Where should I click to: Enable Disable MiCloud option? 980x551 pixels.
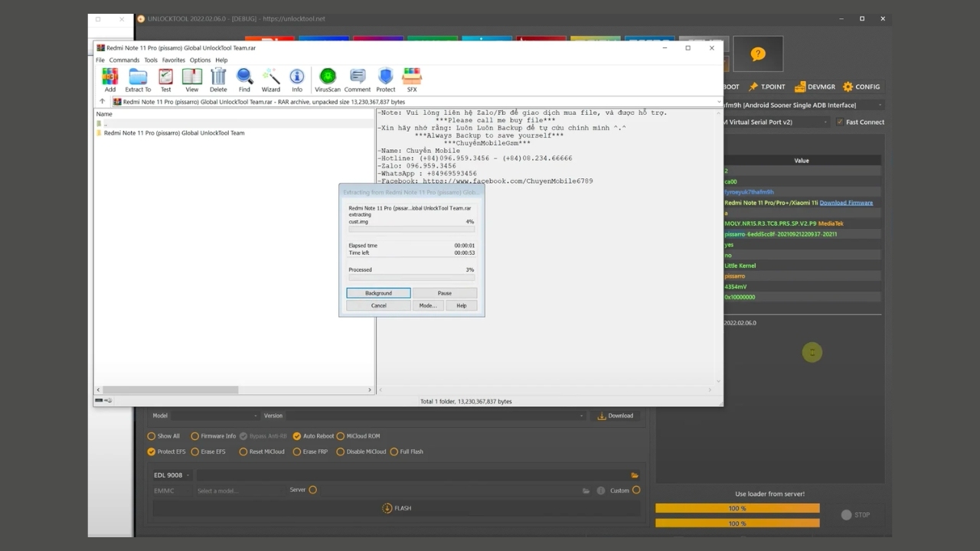341,452
